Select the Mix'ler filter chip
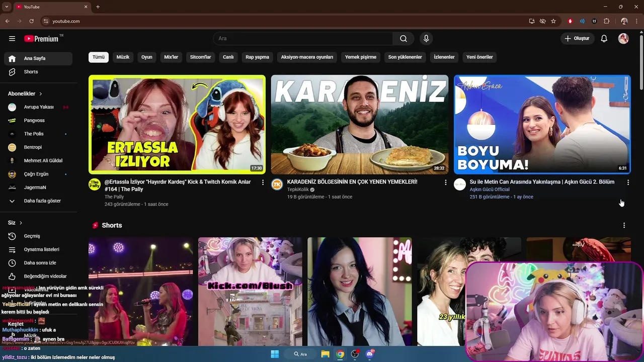The width and height of the screenshot is (644, 362). [171, 57]
